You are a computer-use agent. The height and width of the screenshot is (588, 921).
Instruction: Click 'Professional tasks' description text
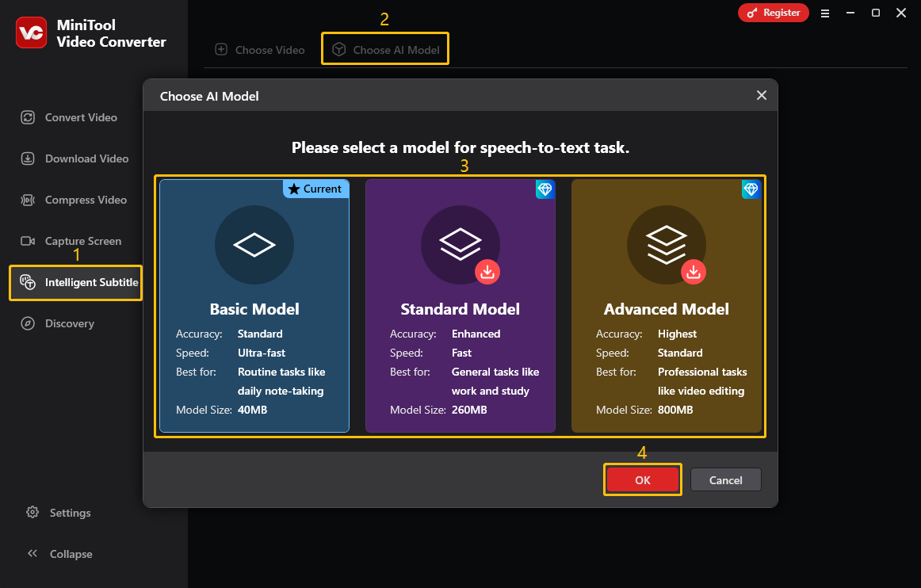click(702, 372)
